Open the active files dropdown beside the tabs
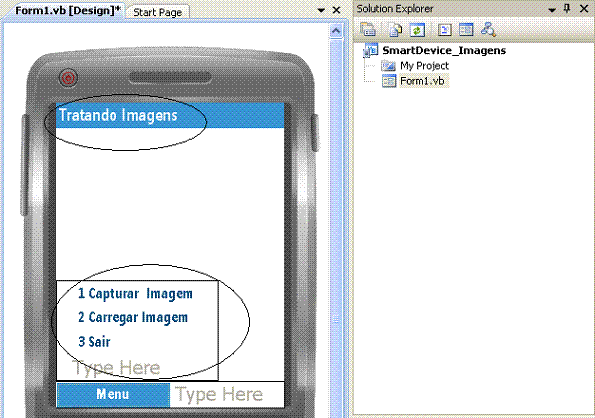 321,10
